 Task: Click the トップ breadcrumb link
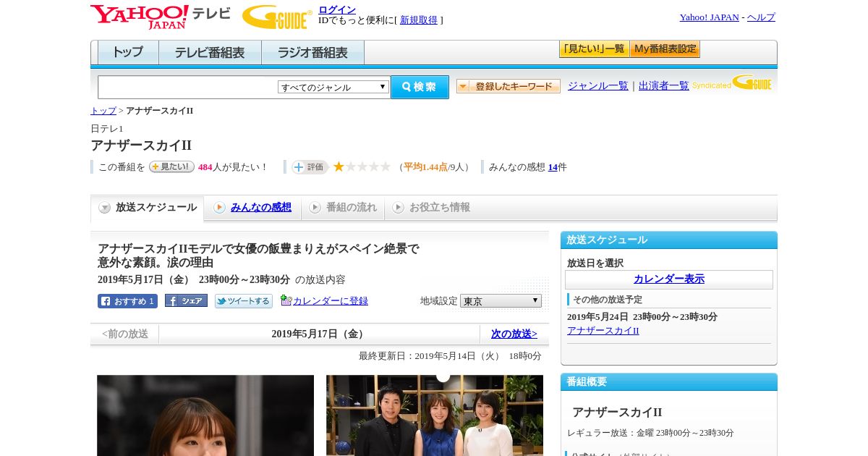coord(103,111)
